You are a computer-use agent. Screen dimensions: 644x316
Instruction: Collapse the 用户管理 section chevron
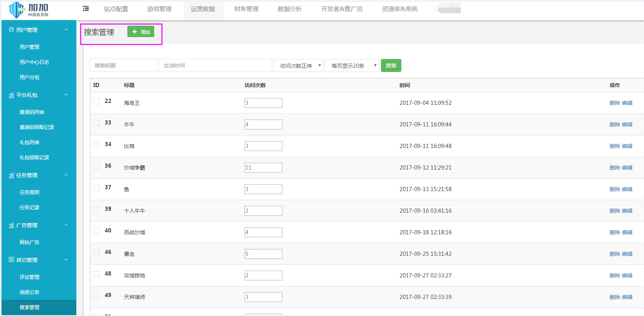[x=67, y=30]
